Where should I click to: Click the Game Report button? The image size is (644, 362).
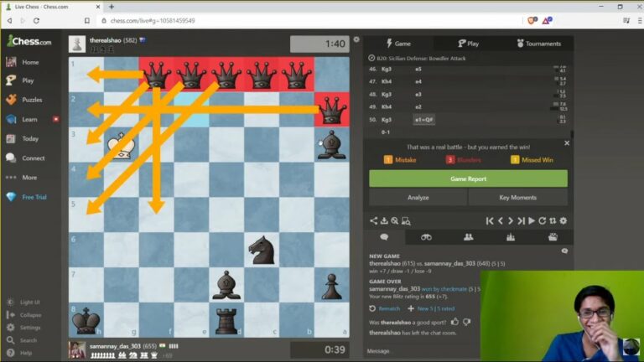(x=468, y=179)
